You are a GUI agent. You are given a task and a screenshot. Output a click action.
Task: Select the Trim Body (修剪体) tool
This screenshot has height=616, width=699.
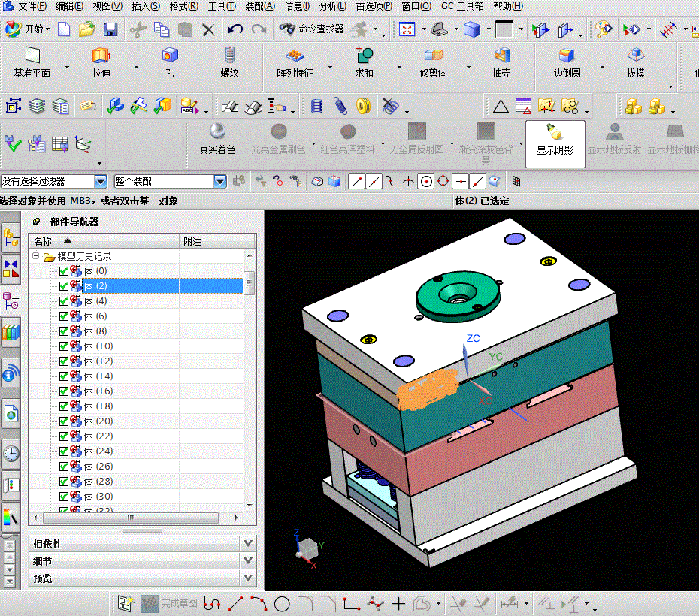click(x=433, y=62)
